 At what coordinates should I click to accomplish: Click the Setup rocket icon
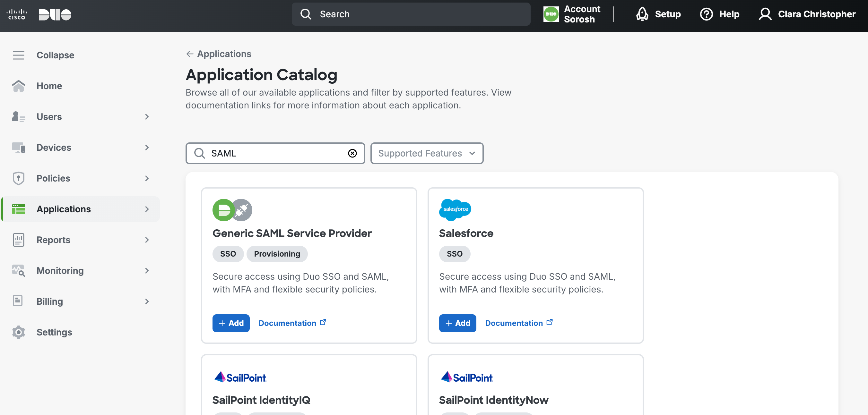click(x=642, y=14)
